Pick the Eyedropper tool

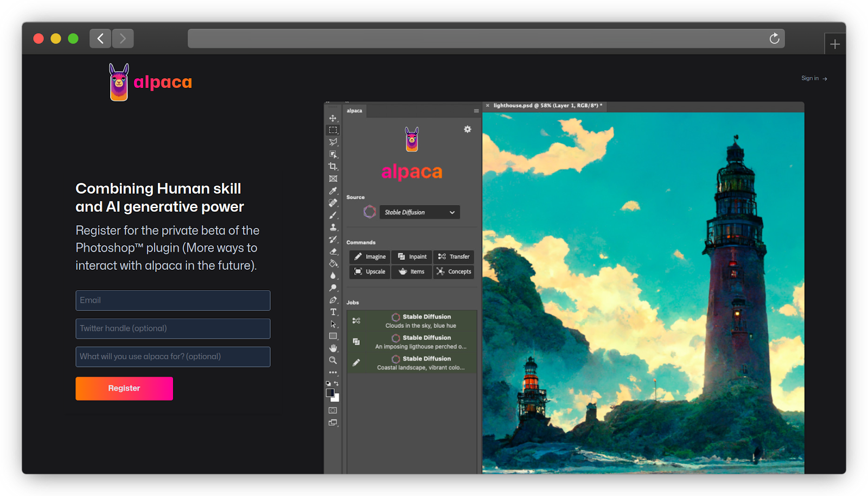pyautogui.click(x=333, y=190)
